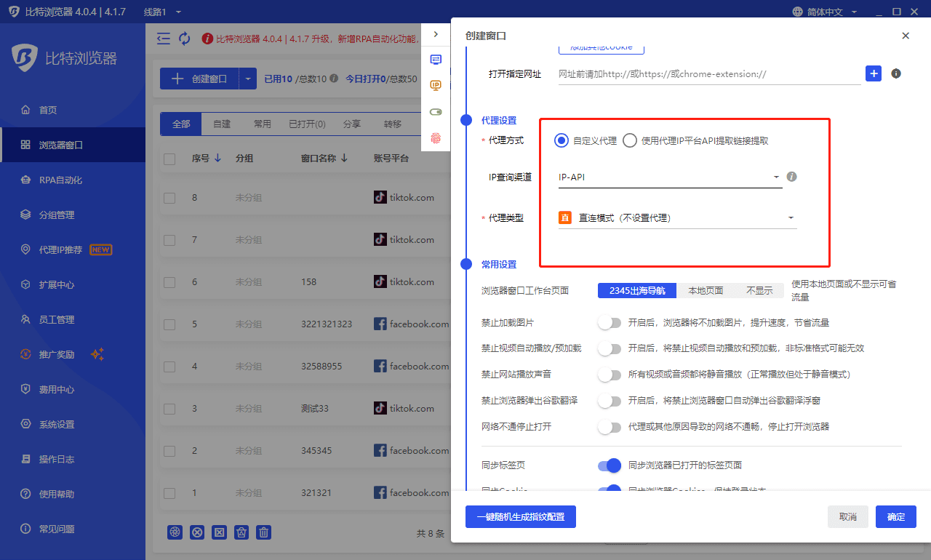Click the shutter-style open windows icon at bottom left

(175, 532)
